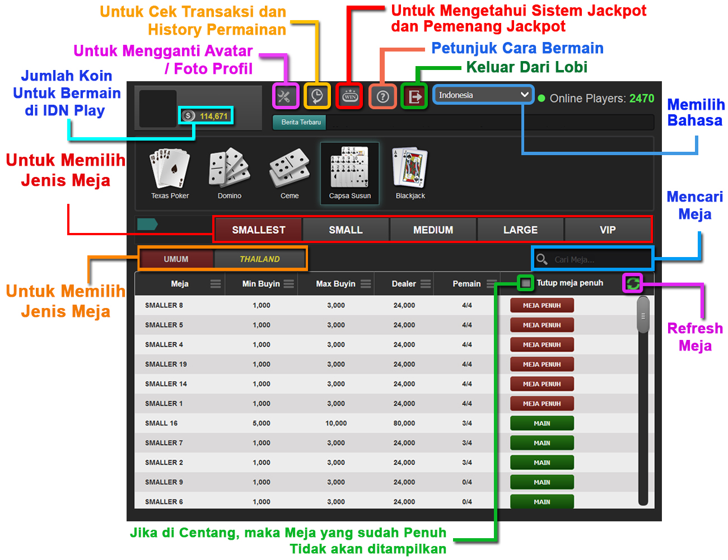Open the avatar settings tools icon

coord(284,96)
